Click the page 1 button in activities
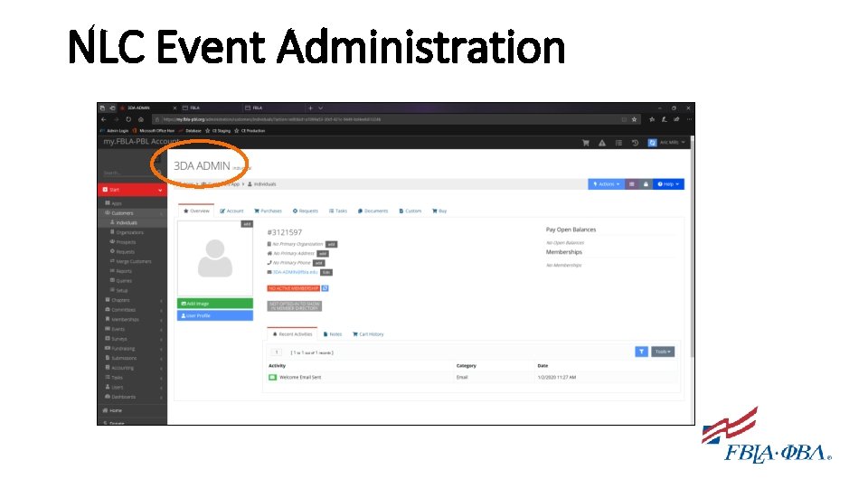The image size is (868, 488). pos(277,352)
